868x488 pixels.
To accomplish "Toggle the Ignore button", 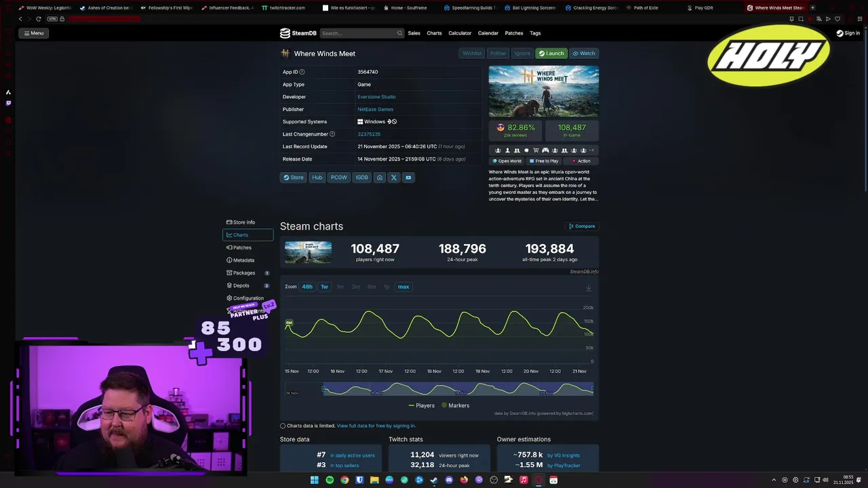I will point(522,54).
